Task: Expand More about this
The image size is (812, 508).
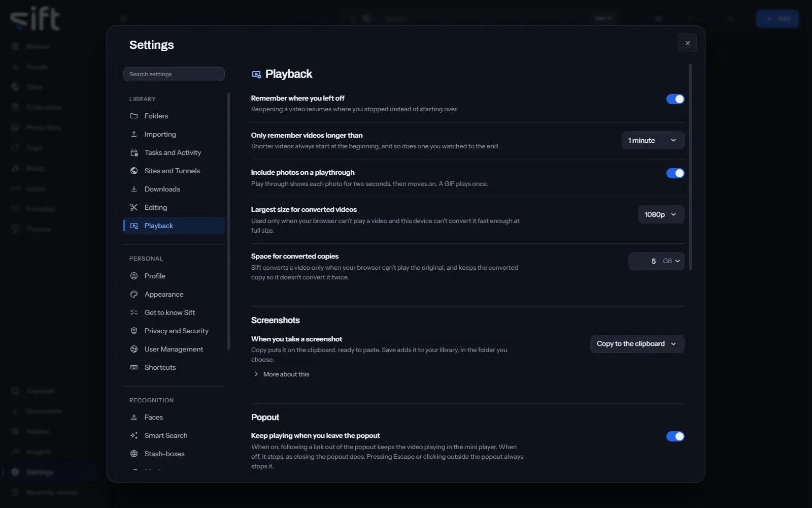Action: (281, 374)
